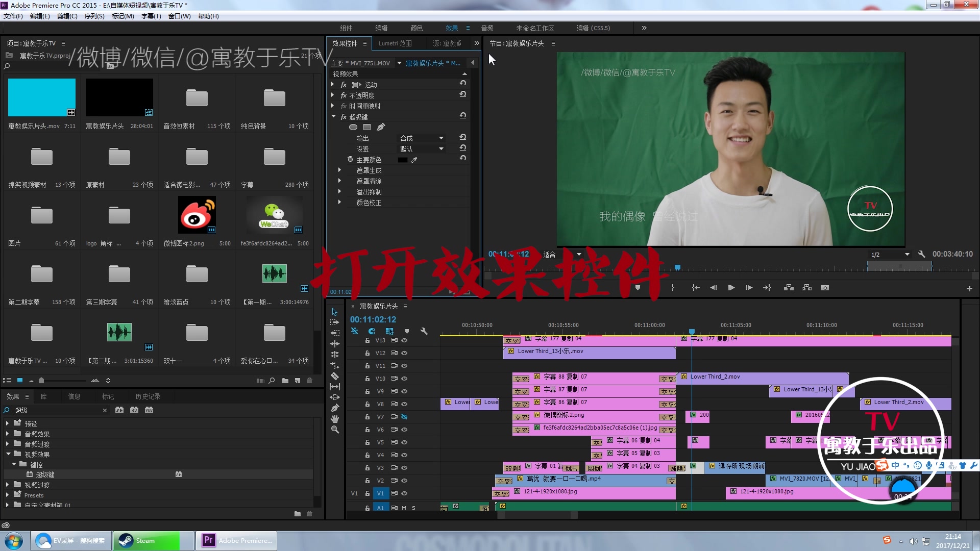This screenshot has height=551, width=980.
Task: Expand the 超级键 effect controls section
Action: coord(332,116)
